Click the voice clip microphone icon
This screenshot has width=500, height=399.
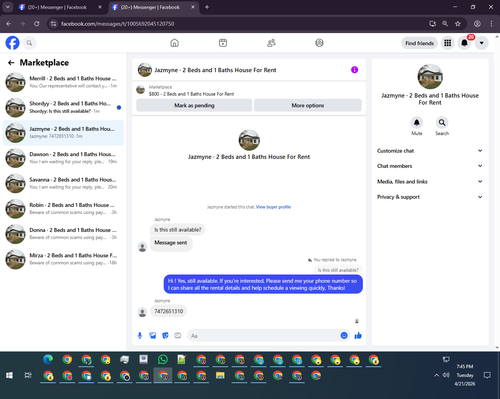click(140, 336)
